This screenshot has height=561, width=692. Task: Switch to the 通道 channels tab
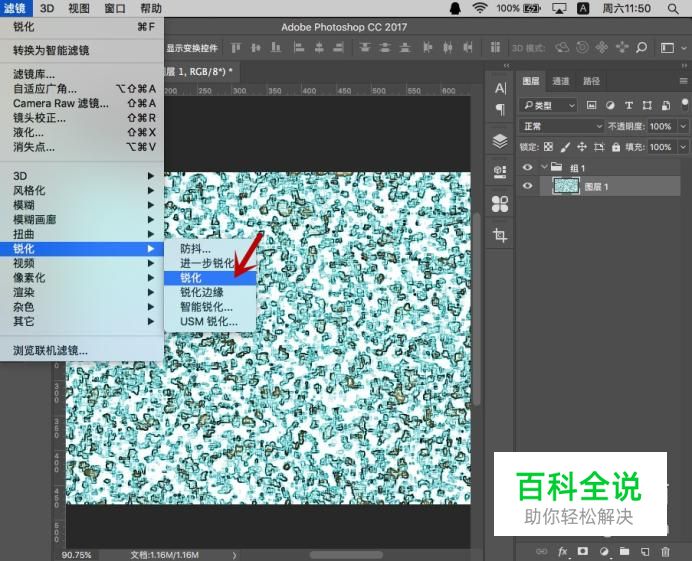[560, 81]
